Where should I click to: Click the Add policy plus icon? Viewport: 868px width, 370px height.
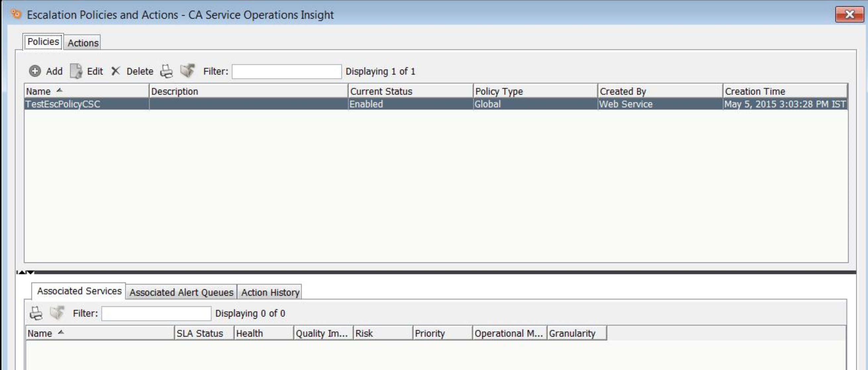tap(35, 71)
